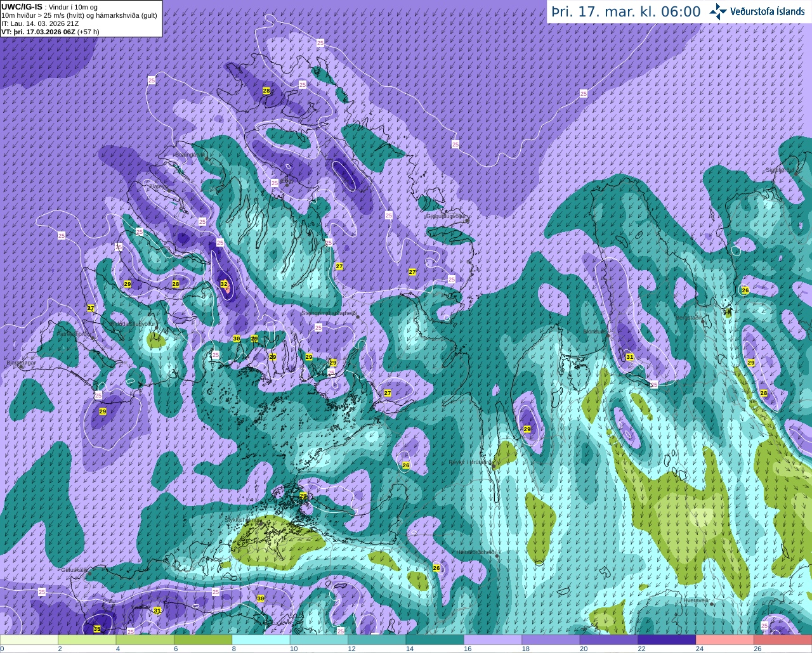Click the yellow gust marker 32
Viewport: 812px width, 653px height.
pos(224,284)
